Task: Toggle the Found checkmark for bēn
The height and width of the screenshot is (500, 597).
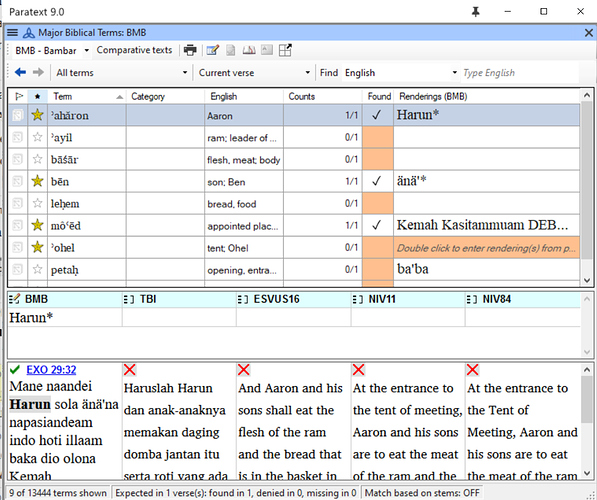Action: pyautogui.click(x=377, y=181)
